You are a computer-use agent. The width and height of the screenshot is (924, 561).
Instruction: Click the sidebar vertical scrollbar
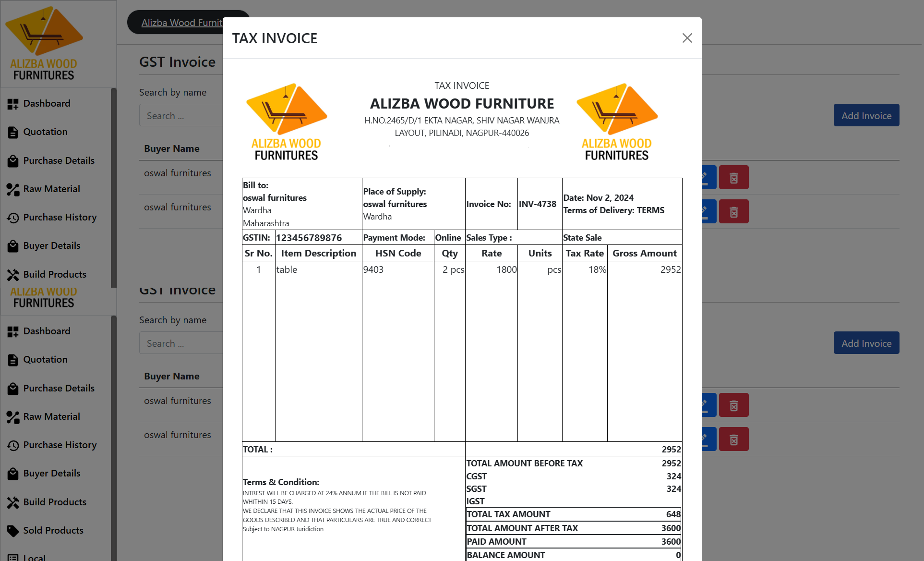(x=114, y=187)
